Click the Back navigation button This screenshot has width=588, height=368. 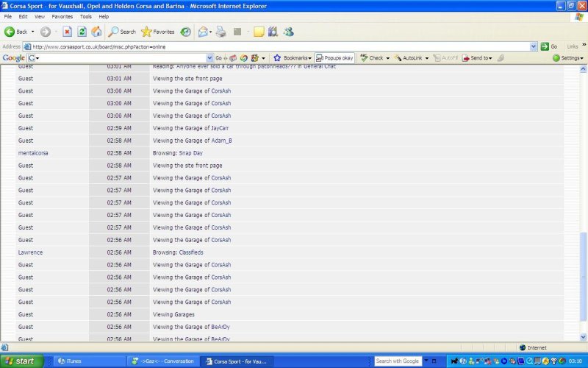16,32
